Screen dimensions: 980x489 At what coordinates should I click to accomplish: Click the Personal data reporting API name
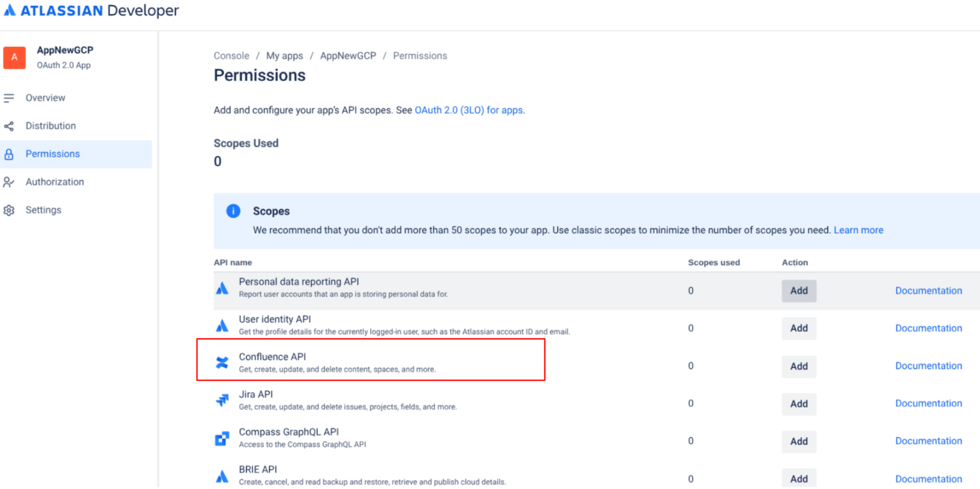[299, 282]
